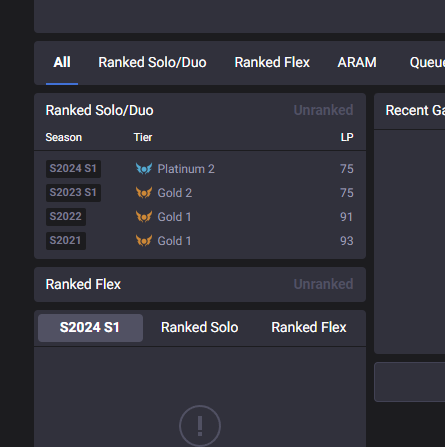
Task: Click the Tier column header
Action: [x=143, y=137]
